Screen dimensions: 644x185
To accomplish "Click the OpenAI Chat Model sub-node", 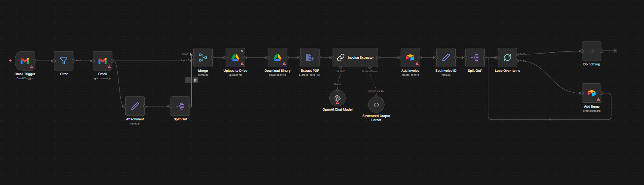I will pyautogui.click(x=338, y=98).
